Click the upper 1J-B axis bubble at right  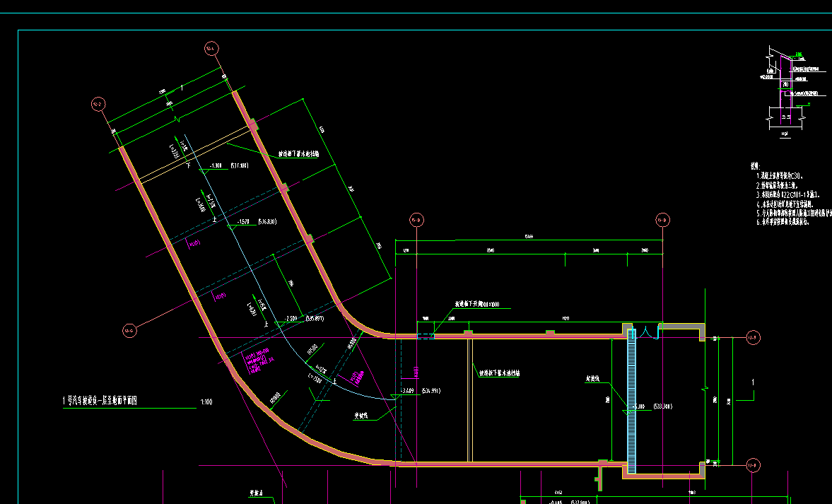click(x=753, y=337)
